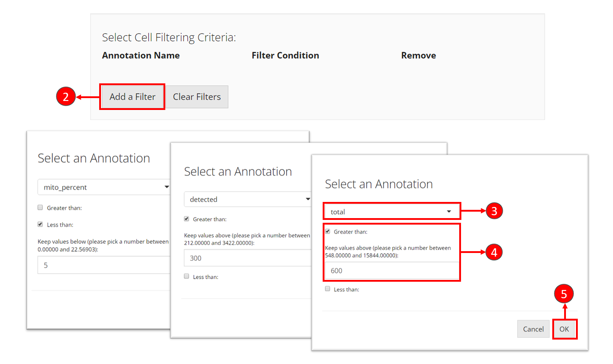Click the Add a Filter button
The image size is (613, 364).
[x=132, y=97]
